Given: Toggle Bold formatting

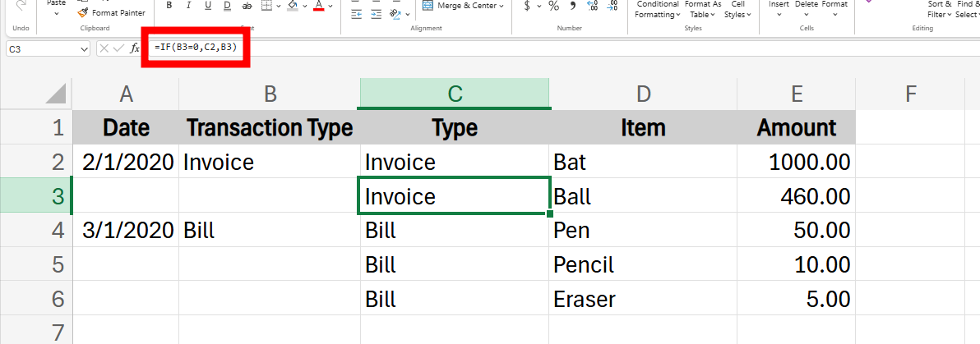Looking at the screenshot, I should point(169,6).
